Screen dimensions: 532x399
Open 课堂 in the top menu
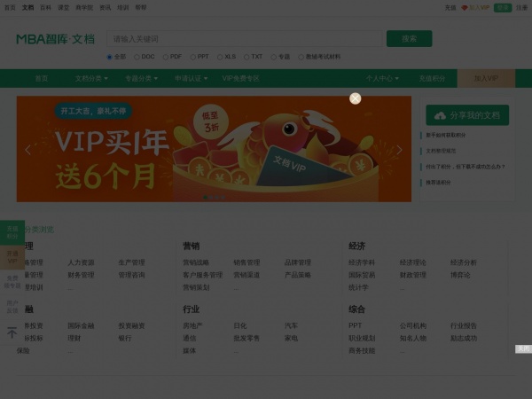point(64,7)
